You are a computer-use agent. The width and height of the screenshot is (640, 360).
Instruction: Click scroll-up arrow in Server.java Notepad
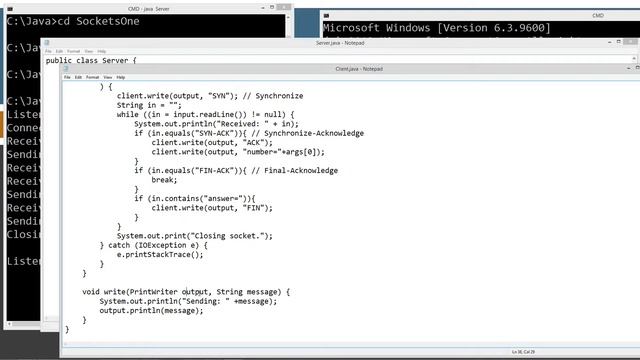pos(634,58)
